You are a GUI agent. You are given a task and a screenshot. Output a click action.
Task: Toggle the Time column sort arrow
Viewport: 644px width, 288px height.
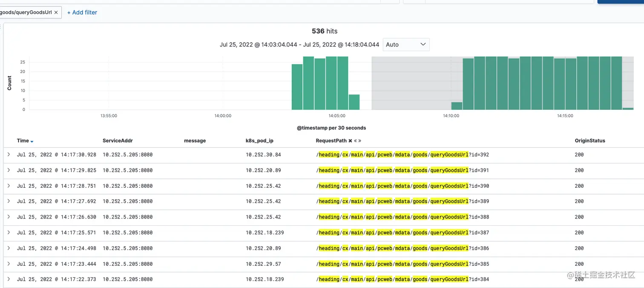pos(32,141)
